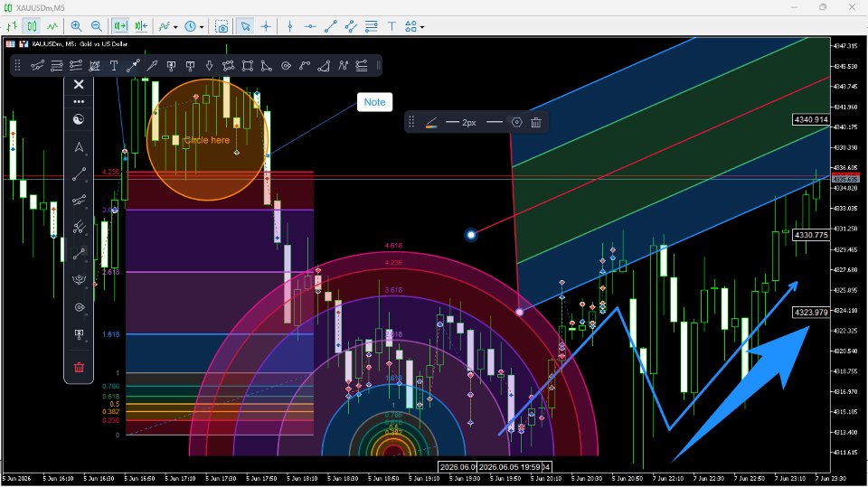
Task: Pick the last levels list tool in drawing toolbar
Action: [x=362, y=66]
